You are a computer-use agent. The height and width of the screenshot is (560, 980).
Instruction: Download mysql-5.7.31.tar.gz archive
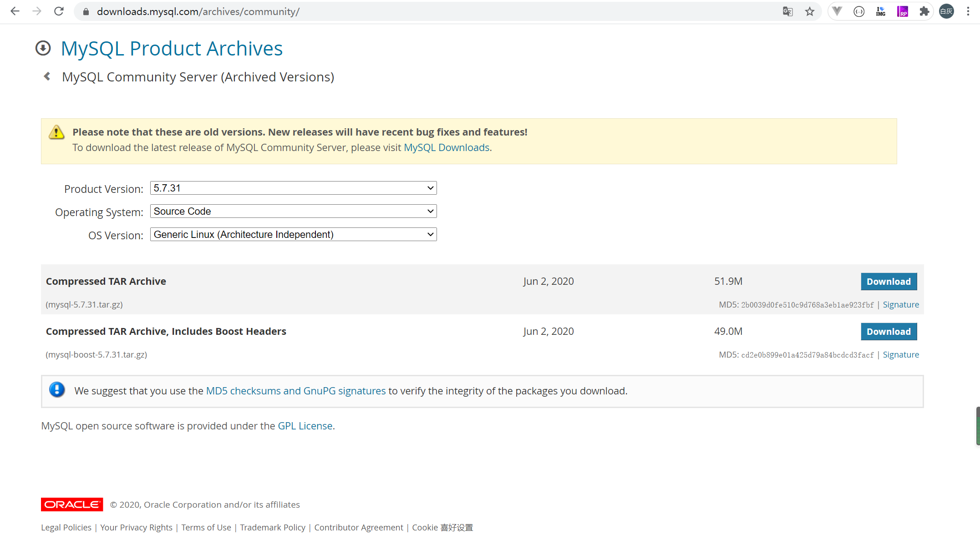tap(888, 282)
